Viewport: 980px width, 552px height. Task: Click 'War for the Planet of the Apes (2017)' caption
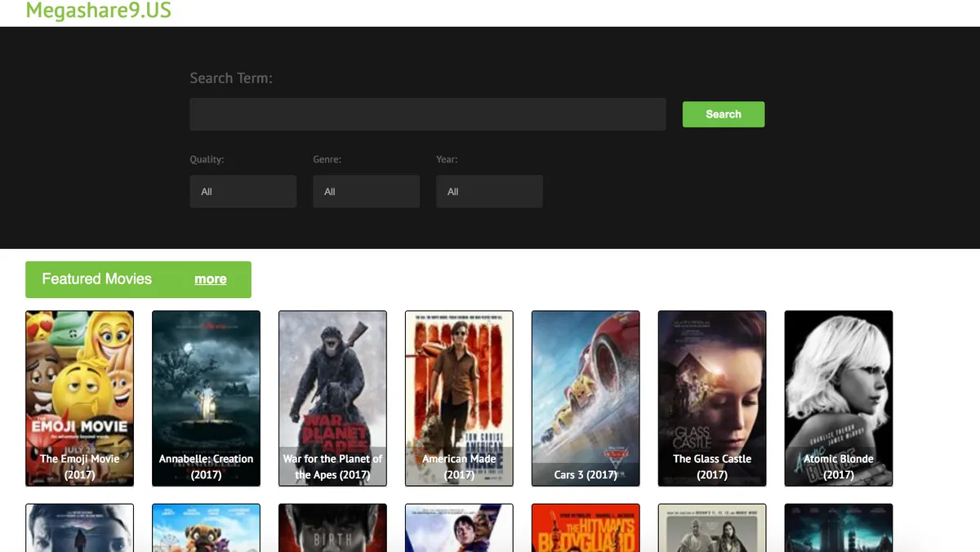click(332, 466)
